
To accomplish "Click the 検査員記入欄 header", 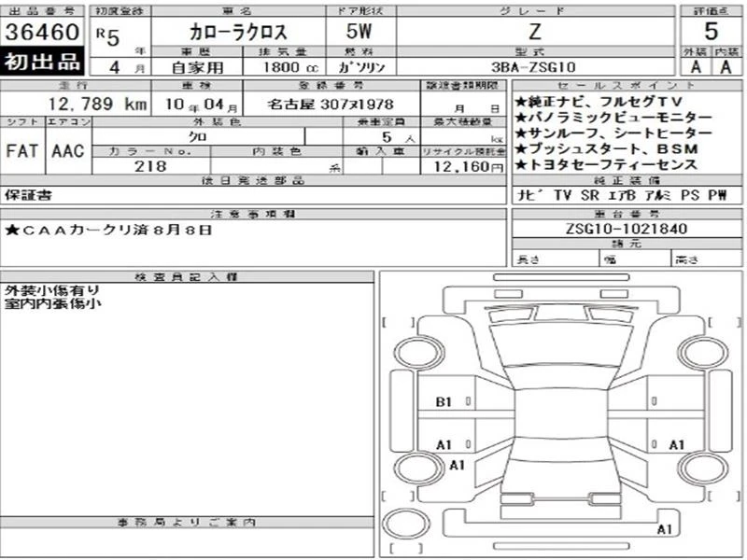I will tap(187, 276).
